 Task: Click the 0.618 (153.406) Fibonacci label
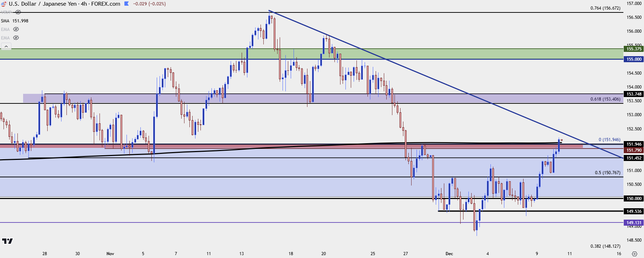pos(605,99)
